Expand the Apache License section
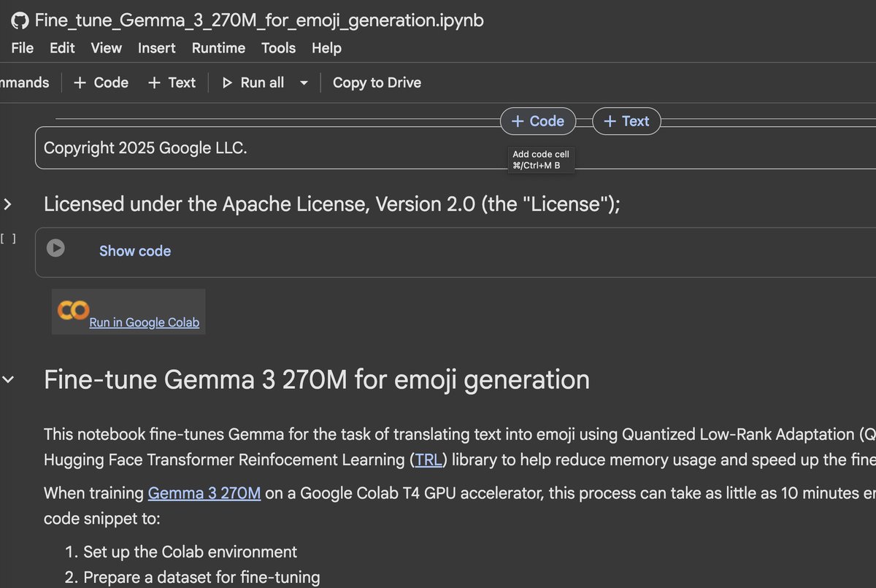 point(8,204)
